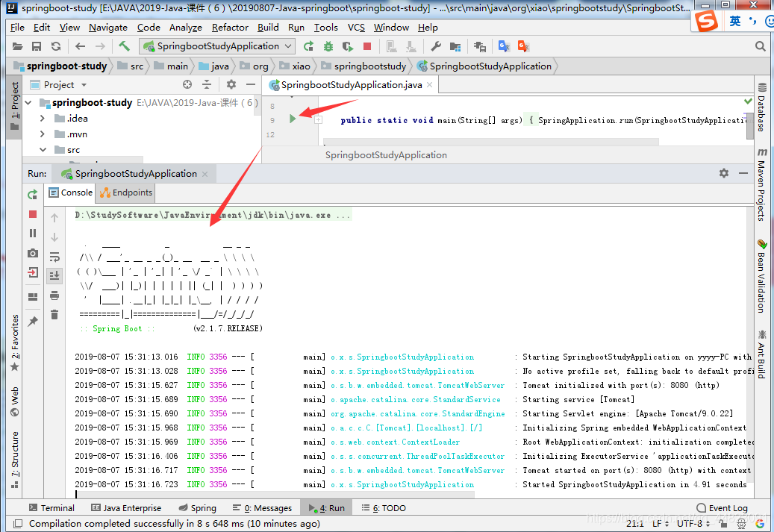This screenshot has height=532, width=774.
Task: Expand the .mvn folder
Action: click(x=43, y=134)
